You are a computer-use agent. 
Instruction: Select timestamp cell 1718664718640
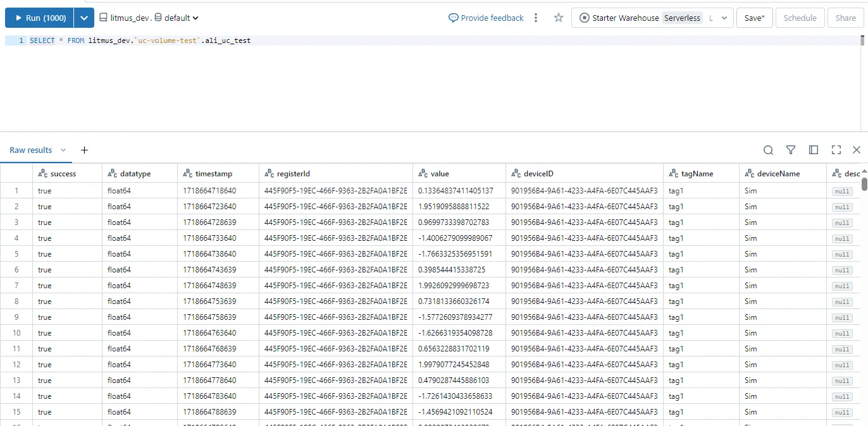pos(218,190)
